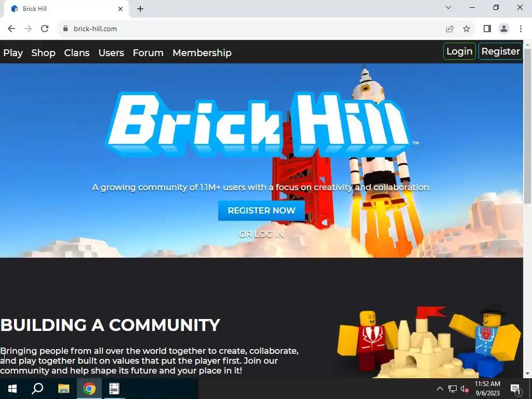Select the Brick Hill browser tab
This screenshot has width=532, height=399.
[x=66, y=9]
